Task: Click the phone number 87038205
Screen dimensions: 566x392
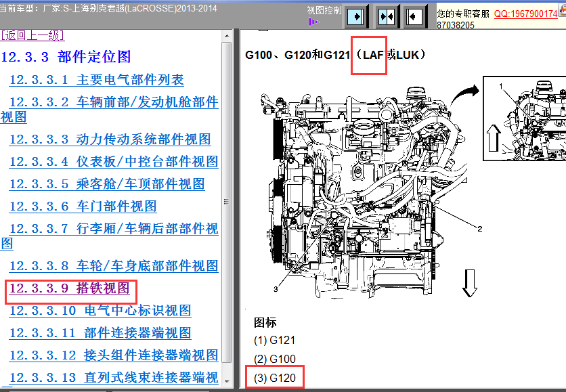Action: coord(456,25)
